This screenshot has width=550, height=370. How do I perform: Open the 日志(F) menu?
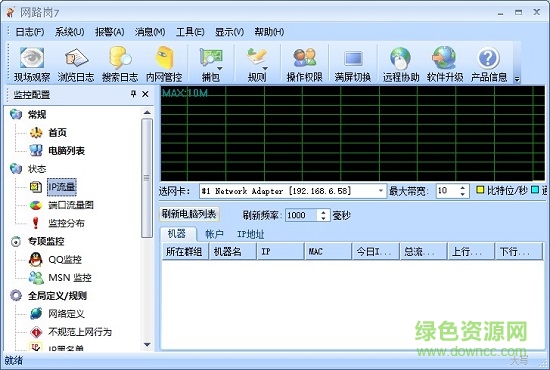coord(30,32)
